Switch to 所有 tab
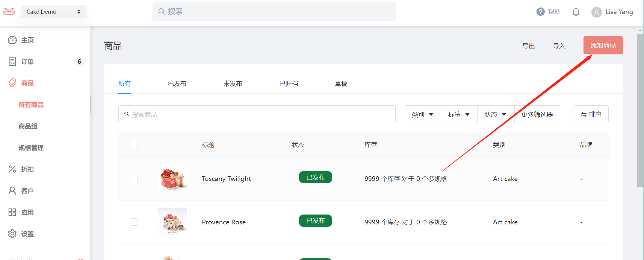The image size is (644, 260). [125, 83]
